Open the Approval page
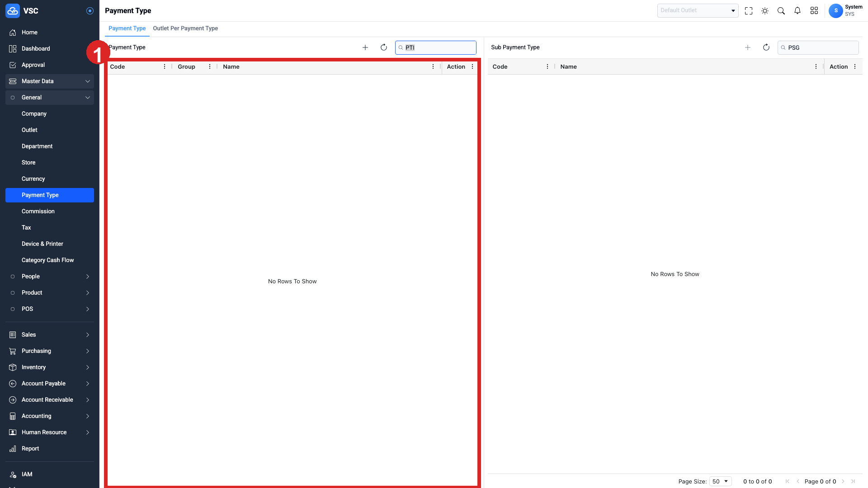Image resolution: width=868 pixels, height=488 pixels. coord(50,65)
